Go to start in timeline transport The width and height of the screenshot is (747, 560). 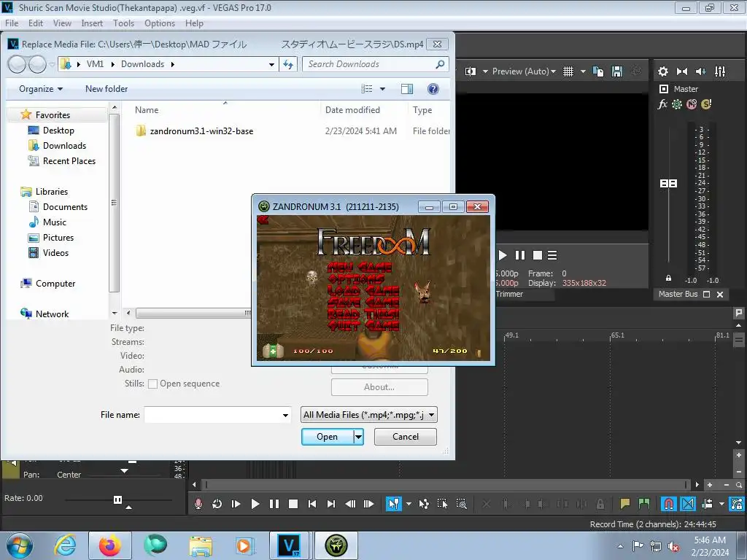pyautogui.click(x=312, y=504)
